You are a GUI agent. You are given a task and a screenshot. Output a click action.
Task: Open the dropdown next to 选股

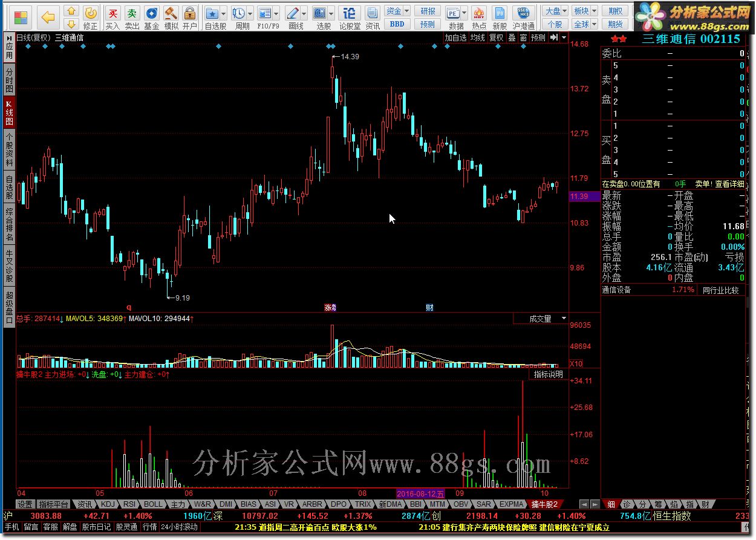(x=332, y=13)
